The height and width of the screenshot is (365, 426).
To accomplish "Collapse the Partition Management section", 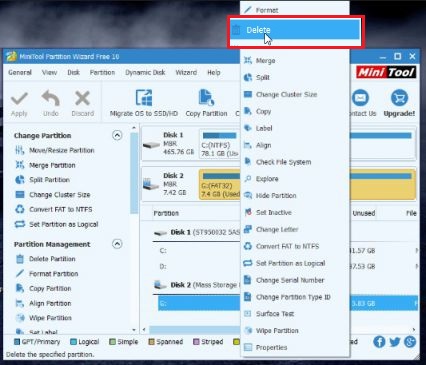I will point(117,244).
